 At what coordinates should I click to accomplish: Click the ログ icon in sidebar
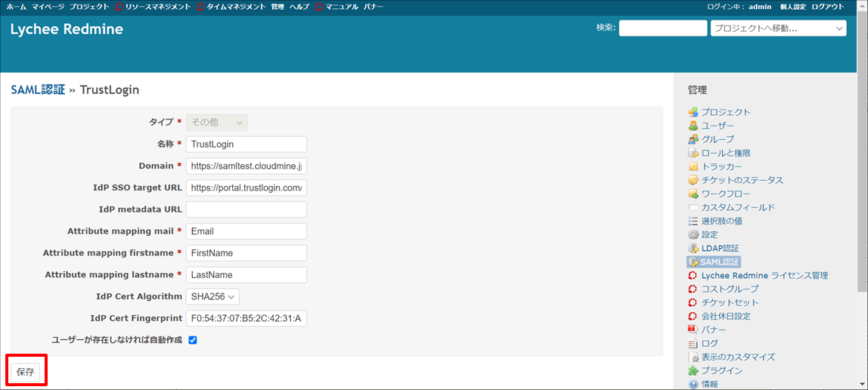click(x=693, y=344)
